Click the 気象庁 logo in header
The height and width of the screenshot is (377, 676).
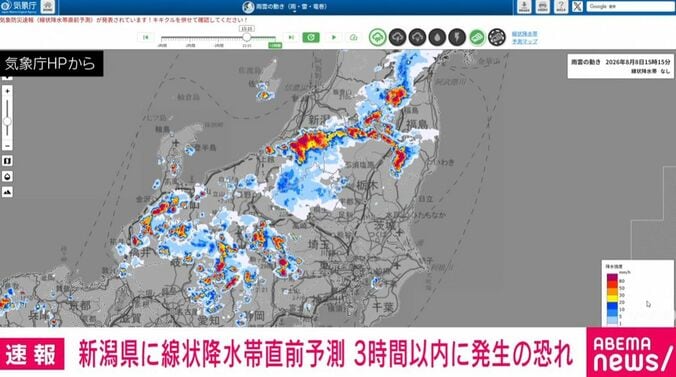pos(20,6)
